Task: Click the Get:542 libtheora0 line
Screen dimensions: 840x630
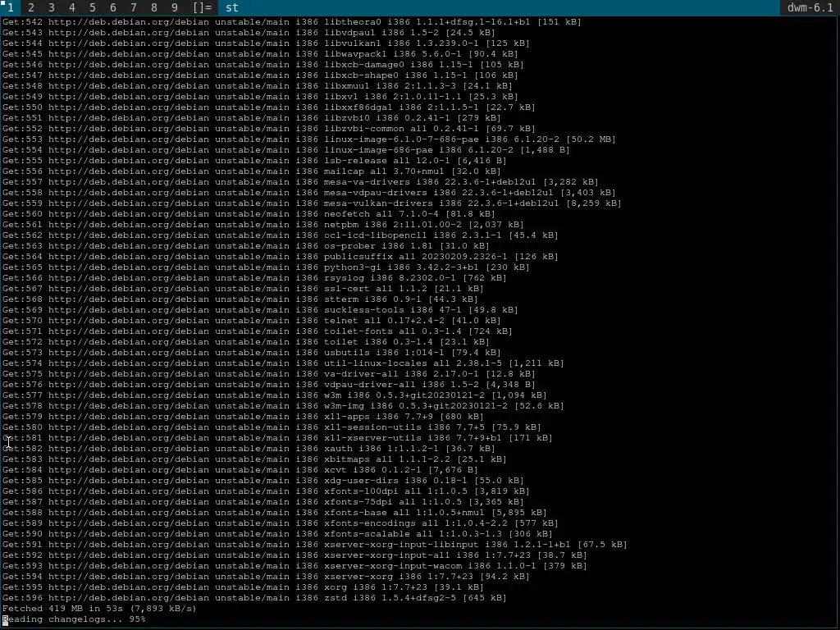Action: click(x=291, y=22)
